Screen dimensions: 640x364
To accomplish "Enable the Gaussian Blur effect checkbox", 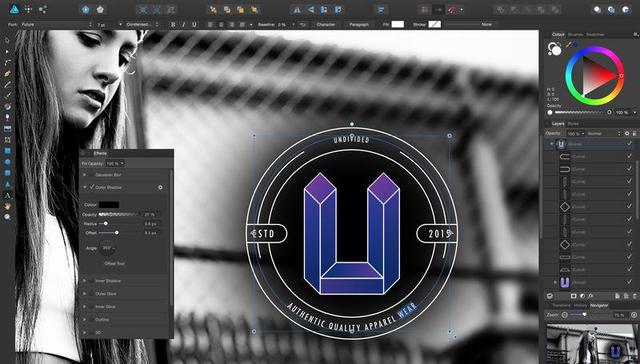I will tap(92, 175).
